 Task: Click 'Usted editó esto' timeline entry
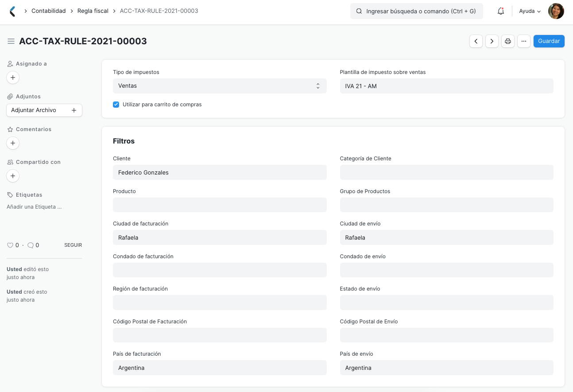click(x=27, y=273)
